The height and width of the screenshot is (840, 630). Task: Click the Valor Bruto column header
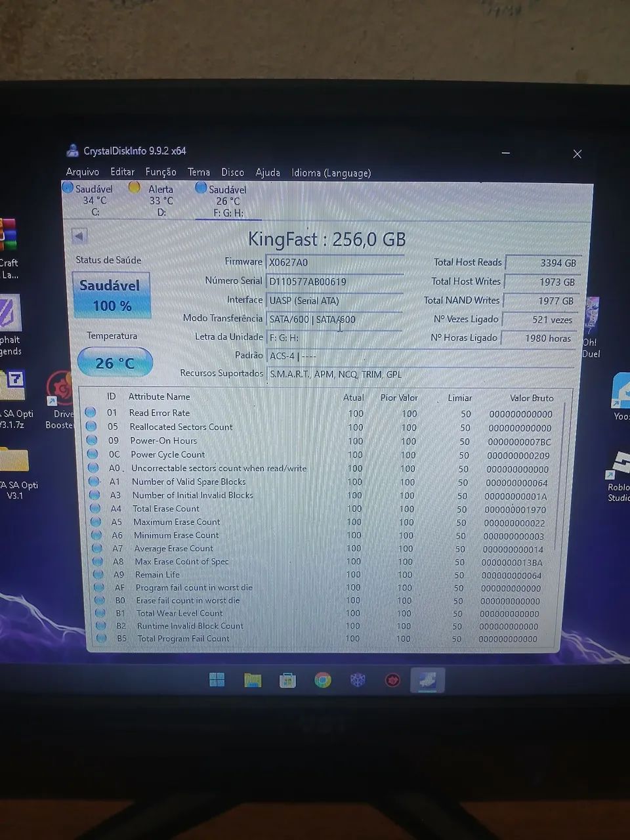(532, 398)
